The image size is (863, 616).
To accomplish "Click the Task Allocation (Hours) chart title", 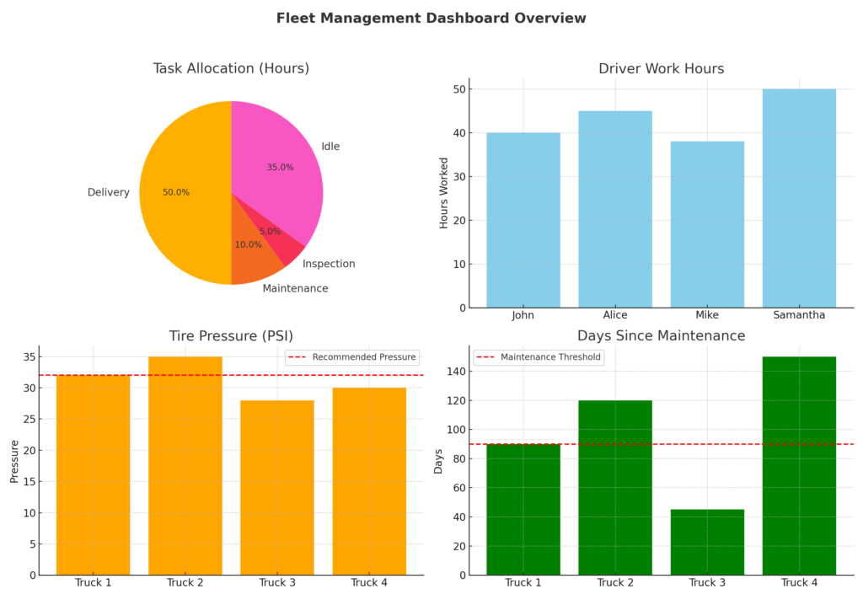I will 231,69.
